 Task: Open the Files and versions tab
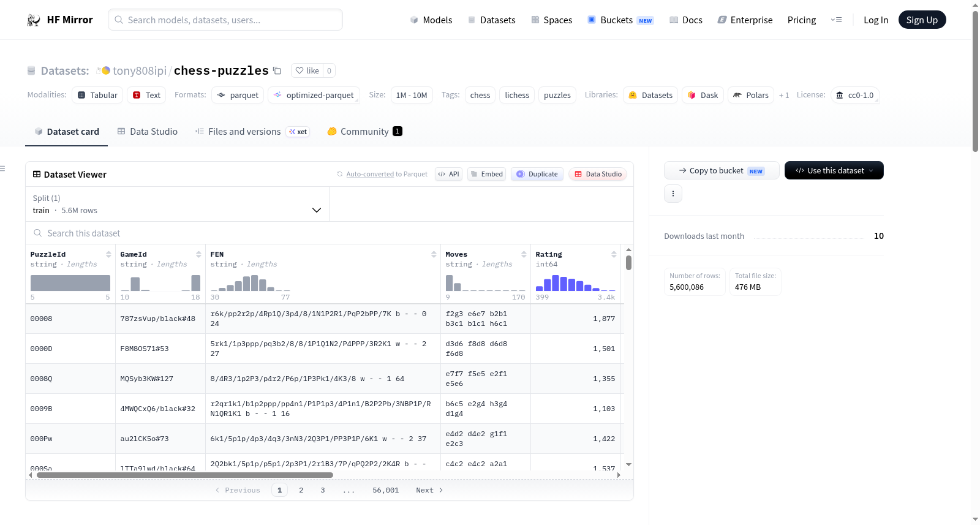click(x=252, y=132)
